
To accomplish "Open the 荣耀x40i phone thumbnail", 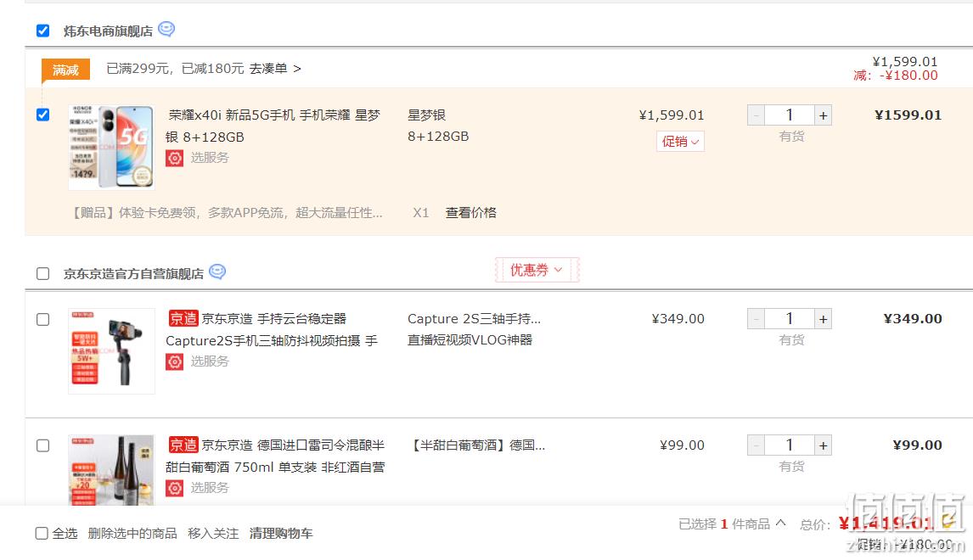I will [111, 148].
